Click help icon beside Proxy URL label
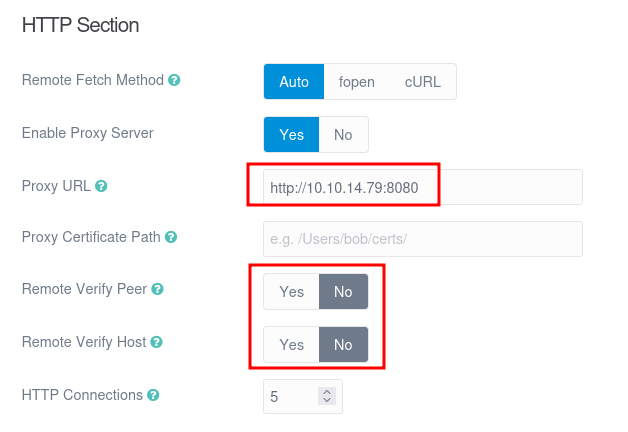The width and height of the screenshot is (628, 432). point(101,186)
